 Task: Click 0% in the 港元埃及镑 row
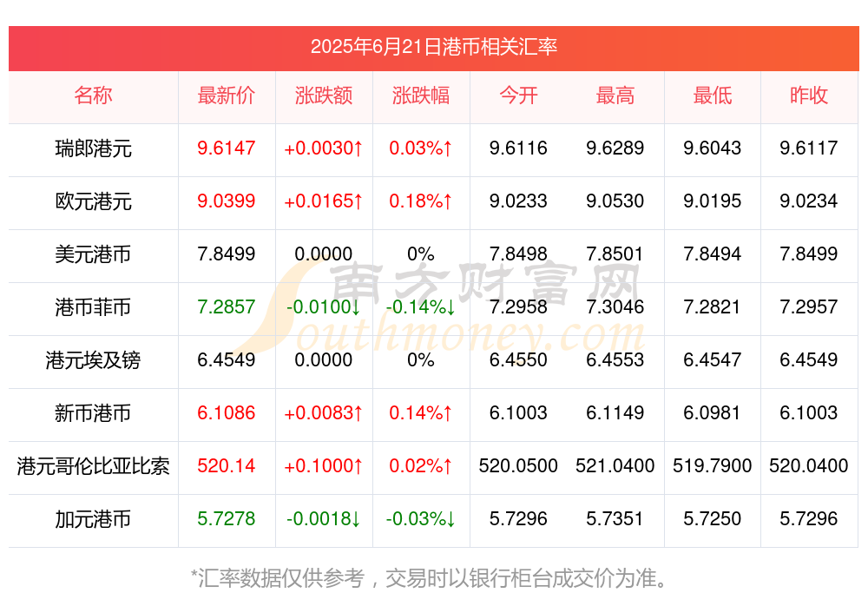pyautogui.click(x=421, y=359)
